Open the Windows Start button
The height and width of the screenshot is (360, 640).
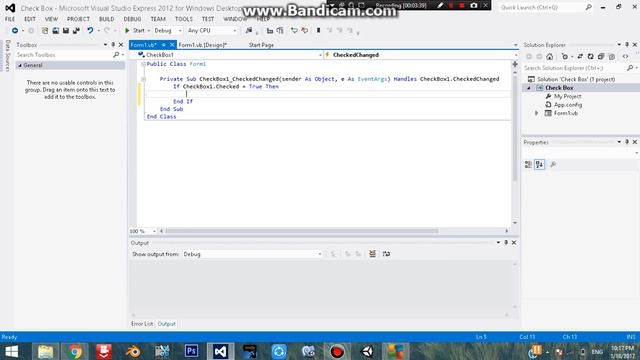11,351
